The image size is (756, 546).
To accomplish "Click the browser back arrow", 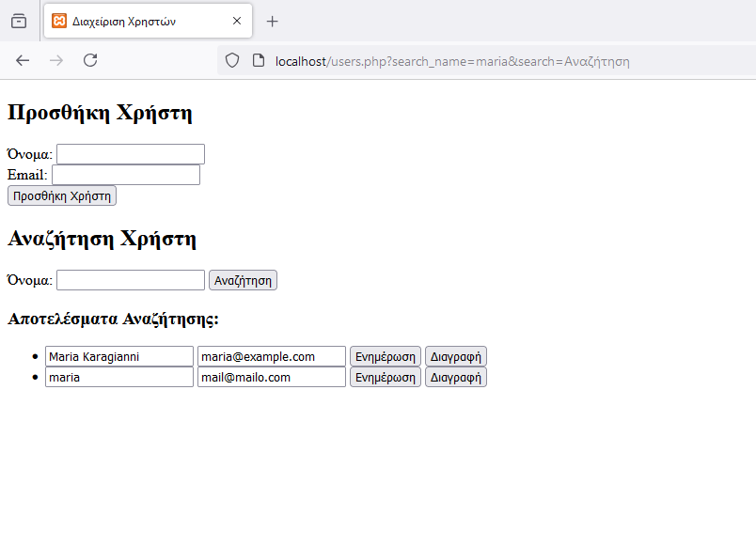I will [x=23, y=60].
